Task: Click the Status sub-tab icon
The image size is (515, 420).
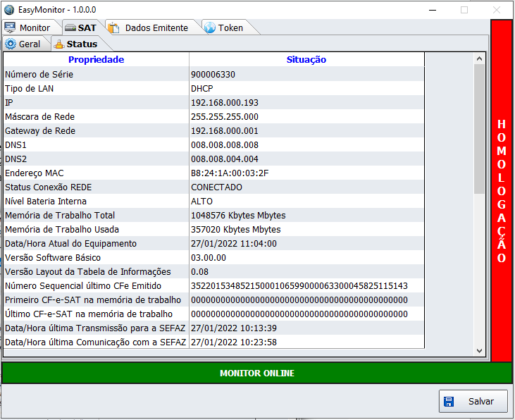Action: click(59, 44)
